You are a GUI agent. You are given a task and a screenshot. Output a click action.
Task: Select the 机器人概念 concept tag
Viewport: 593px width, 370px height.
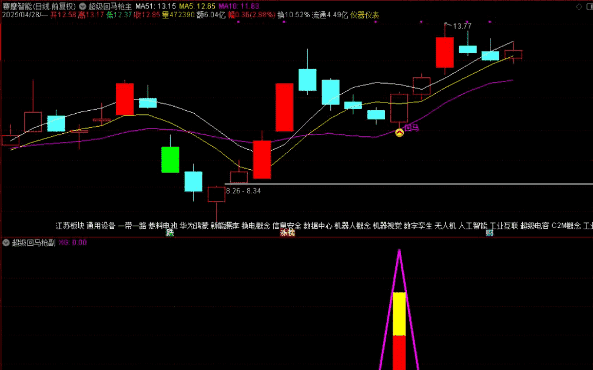click(352, 226)
